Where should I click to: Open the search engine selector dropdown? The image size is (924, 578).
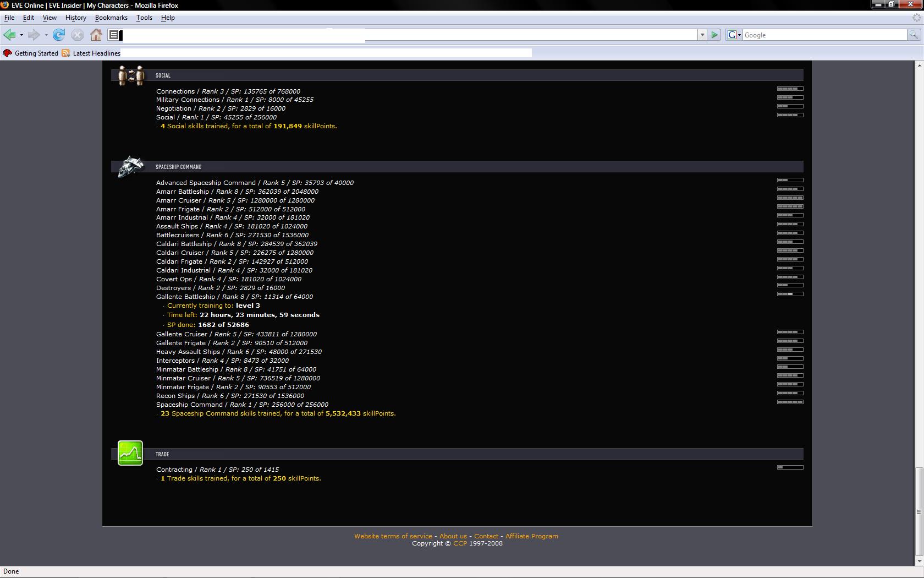coord(734,35)
